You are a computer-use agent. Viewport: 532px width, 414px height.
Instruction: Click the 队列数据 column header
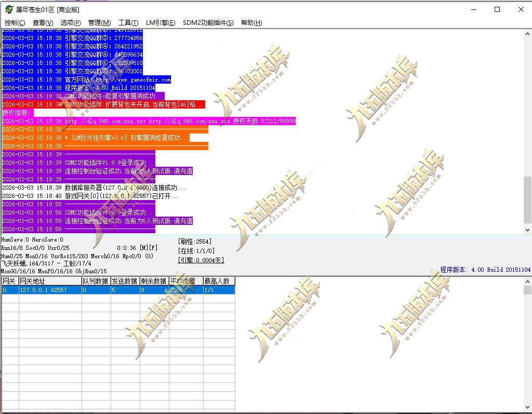[x=96, y=281]
